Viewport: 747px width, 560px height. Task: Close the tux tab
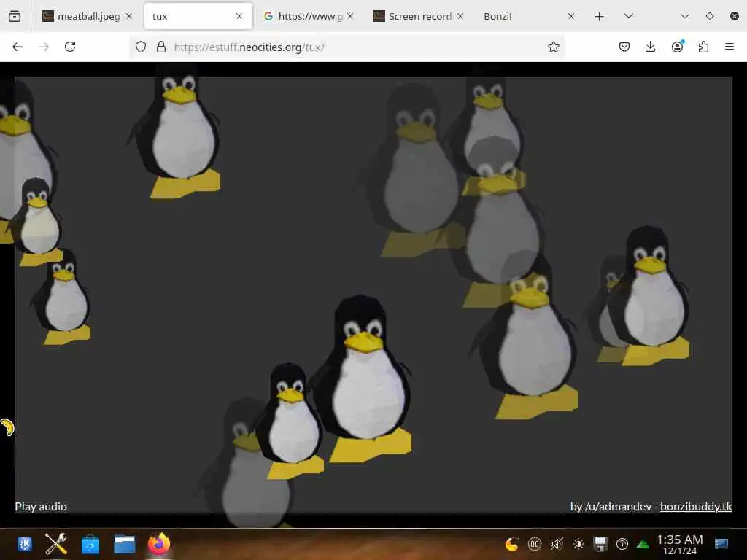tap(239, 16)
